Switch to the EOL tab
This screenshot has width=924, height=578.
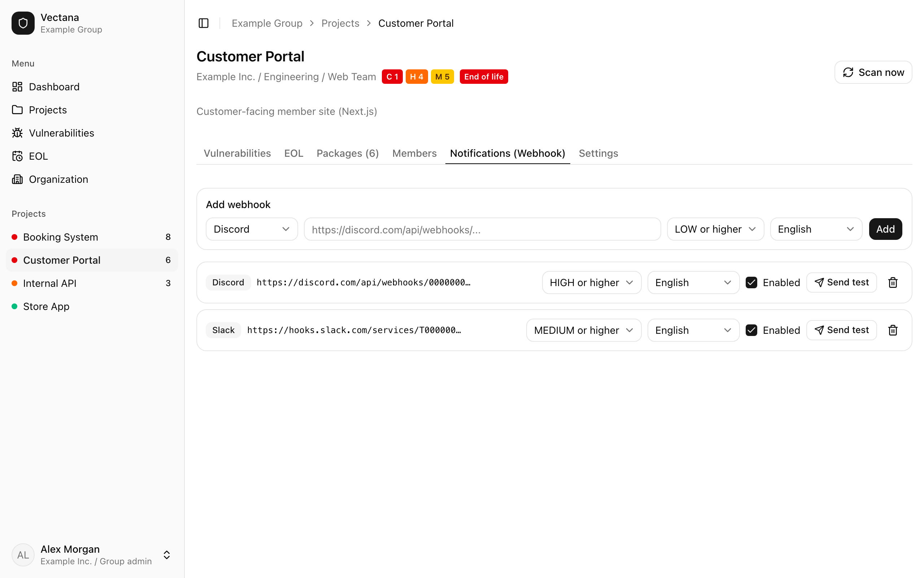[x=293, y=153]
